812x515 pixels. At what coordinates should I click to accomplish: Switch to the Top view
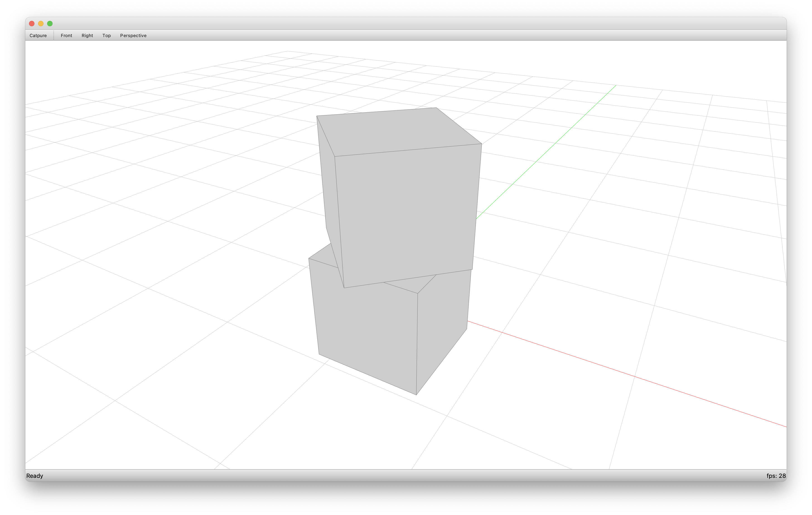[x=106, y=35]
